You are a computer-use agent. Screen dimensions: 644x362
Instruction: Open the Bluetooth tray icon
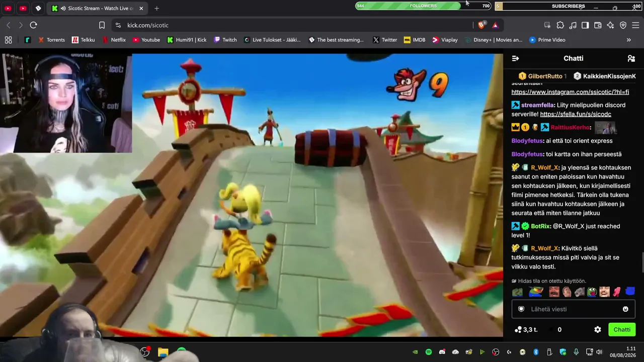[x=536, y=352]
